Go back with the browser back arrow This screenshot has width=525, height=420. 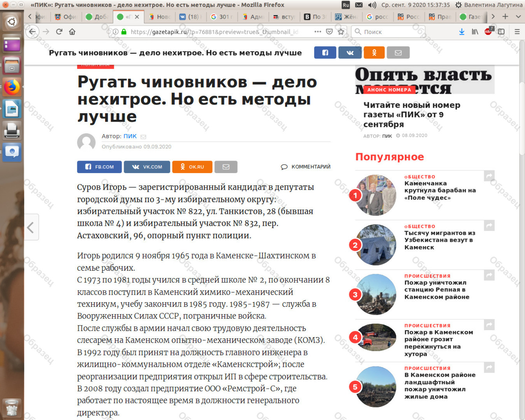pos(33,31)
